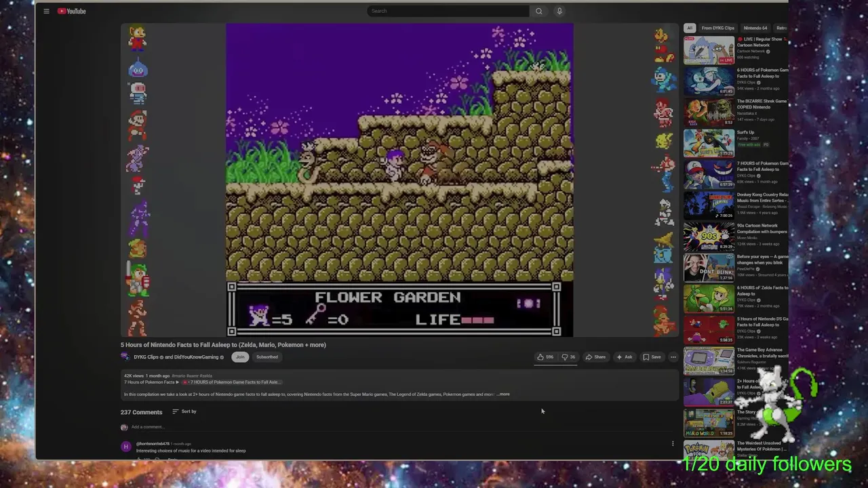Click the '42K views 1 month ago' text
868x488 pixels.
146,375
